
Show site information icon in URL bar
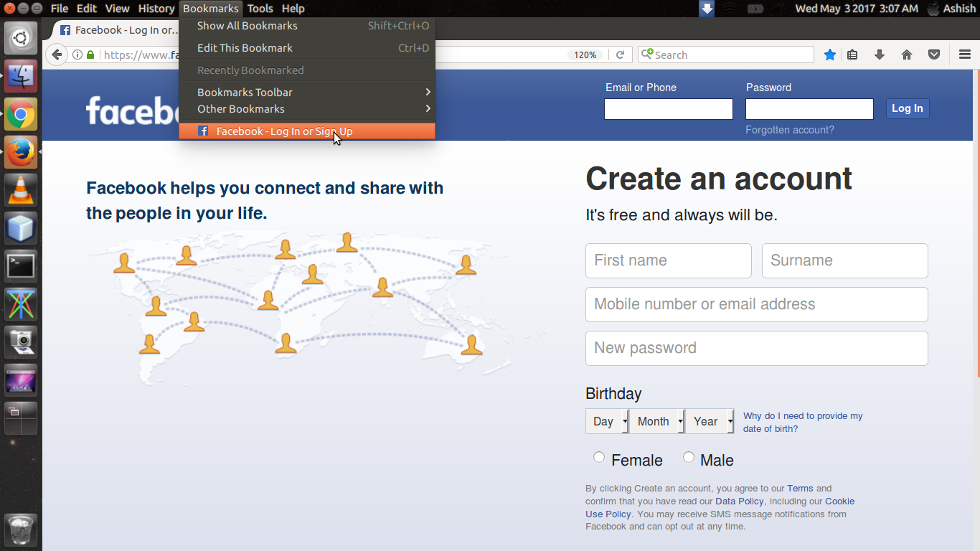[77, 55]
